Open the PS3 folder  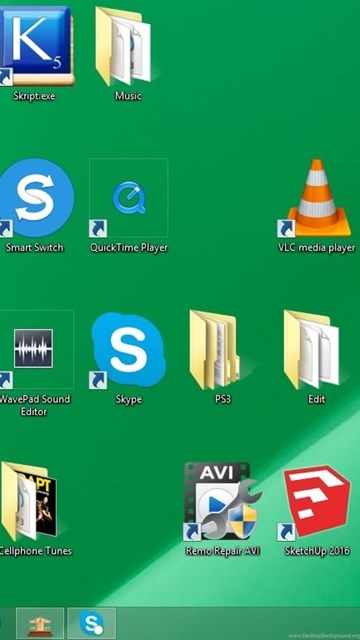click(x=216, y=350)
